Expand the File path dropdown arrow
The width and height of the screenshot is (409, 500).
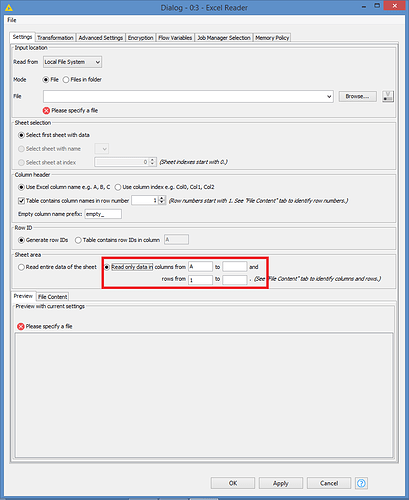pyautogui.click(x=329, y=97)
